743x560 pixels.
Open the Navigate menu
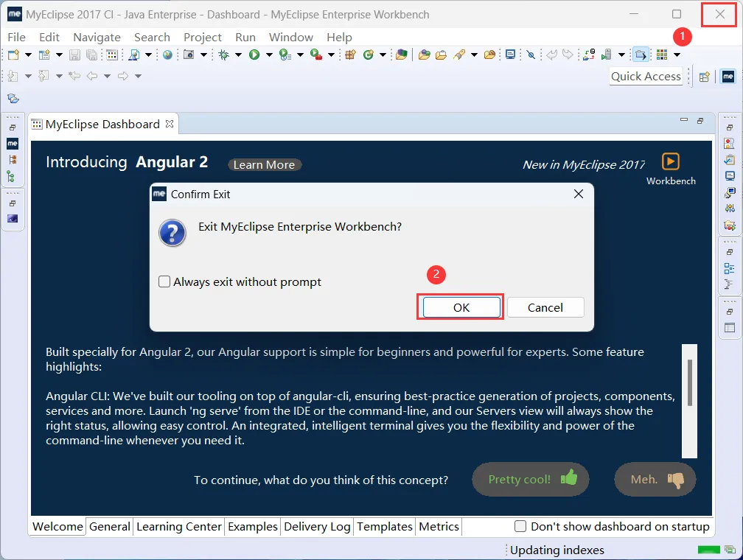coord(97,38)
